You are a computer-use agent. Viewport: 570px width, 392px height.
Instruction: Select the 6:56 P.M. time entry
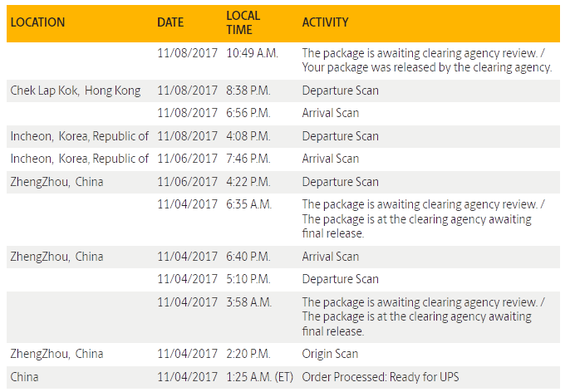248,113
